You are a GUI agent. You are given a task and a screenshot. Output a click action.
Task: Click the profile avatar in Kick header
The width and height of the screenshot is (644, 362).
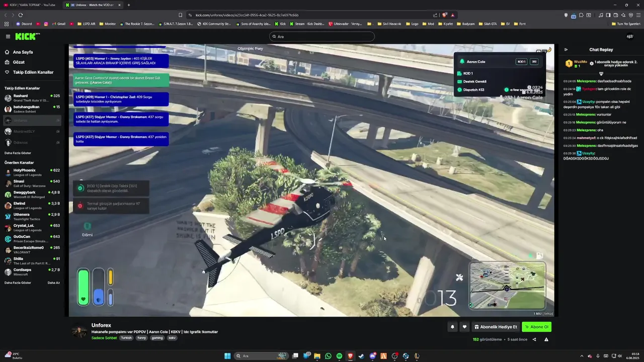pos(630,36)
